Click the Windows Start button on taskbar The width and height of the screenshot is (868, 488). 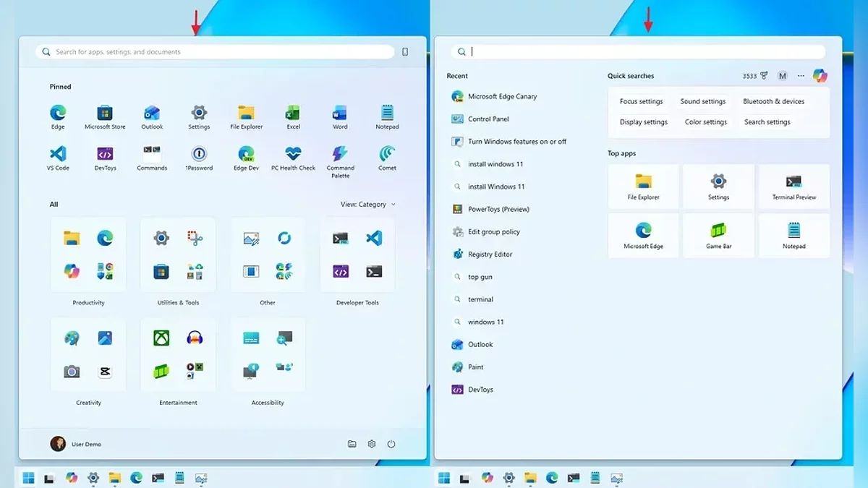tap(28, 478)
